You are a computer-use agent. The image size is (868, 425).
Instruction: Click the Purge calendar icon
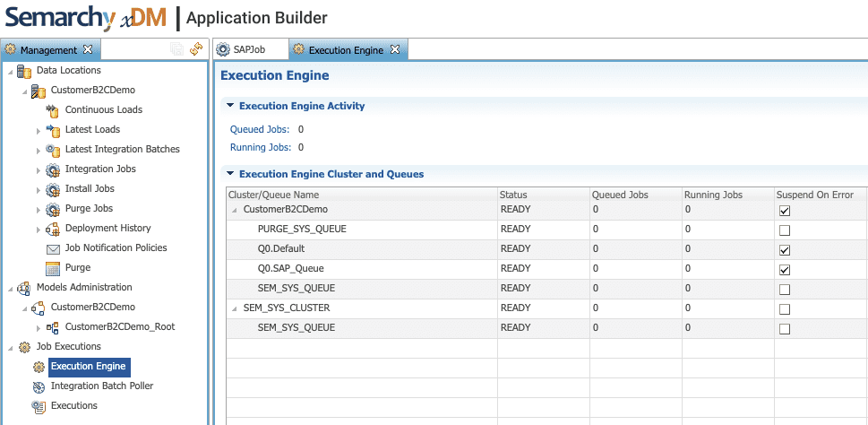(x=53, y=268)
